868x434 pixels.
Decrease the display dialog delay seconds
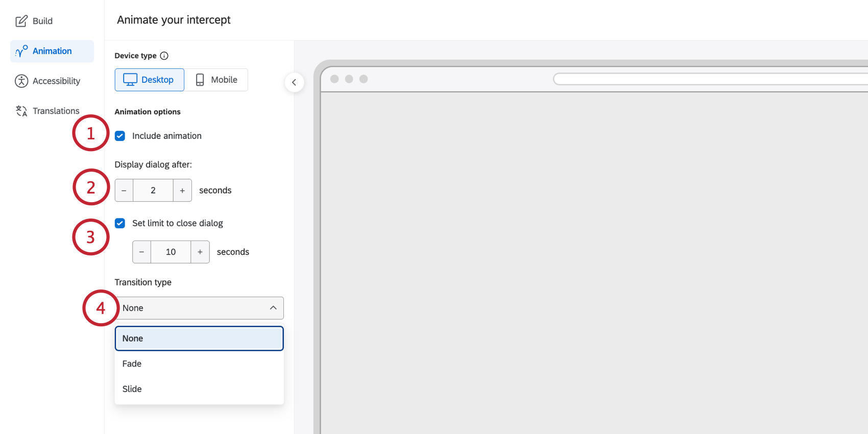pos(124,190)
